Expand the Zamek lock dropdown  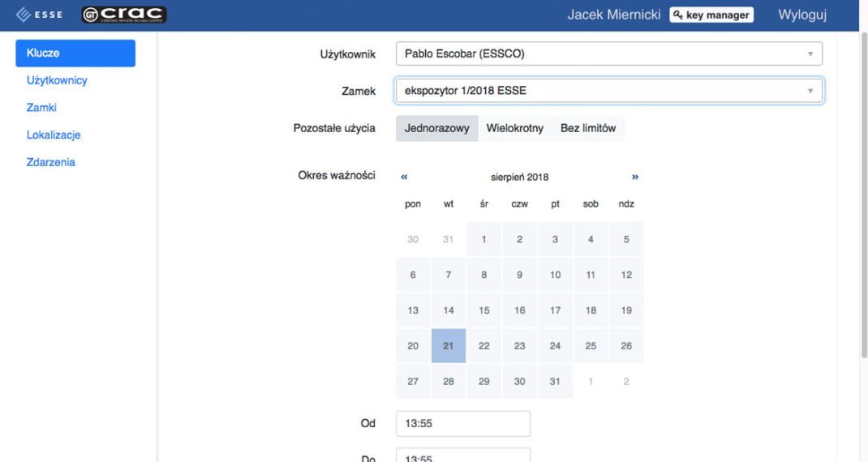(608, 91)
